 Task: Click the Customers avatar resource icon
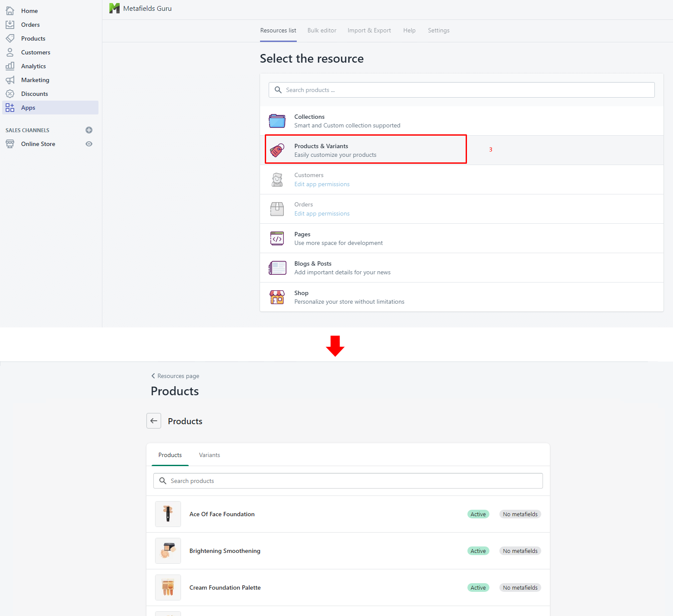(277, 180)
